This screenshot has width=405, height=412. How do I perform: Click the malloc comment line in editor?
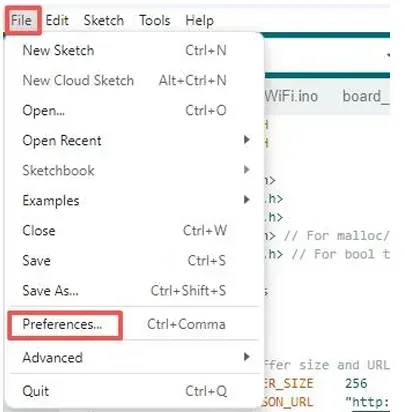coord(327,236)
